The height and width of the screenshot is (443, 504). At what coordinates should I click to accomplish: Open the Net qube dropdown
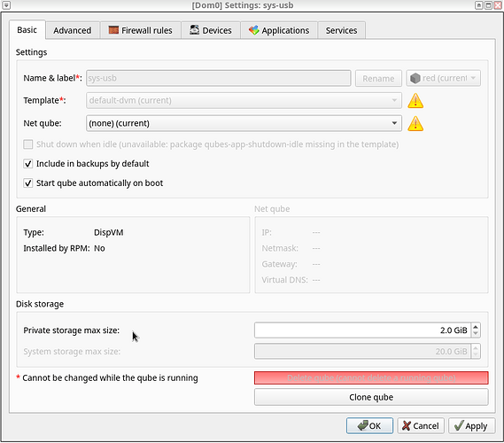(x=244, y=123)
